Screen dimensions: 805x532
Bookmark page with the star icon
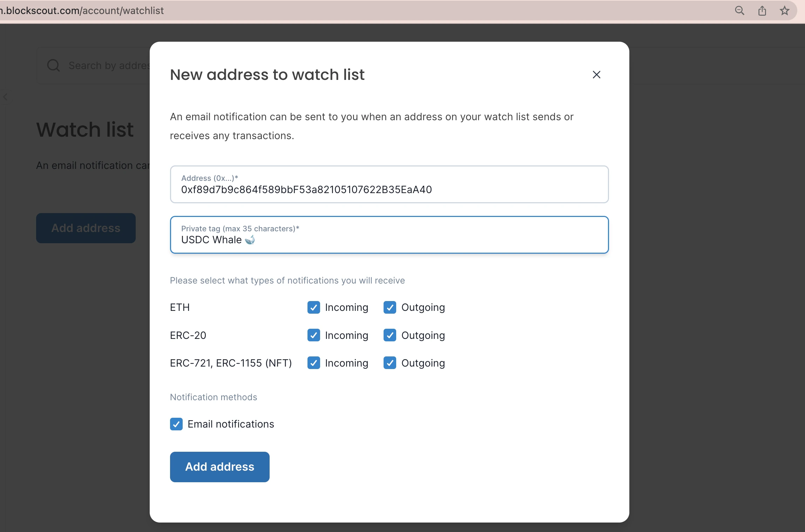point(784,11)
